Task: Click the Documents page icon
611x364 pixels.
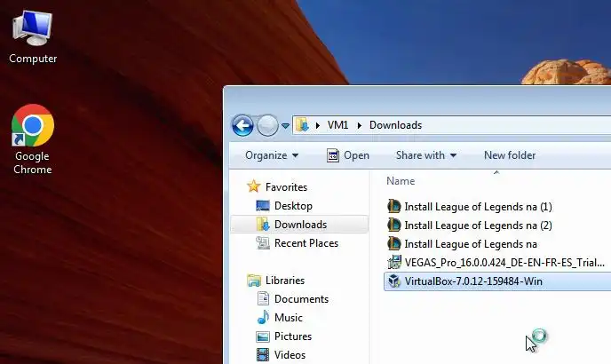Action: [x=263, y=299]
